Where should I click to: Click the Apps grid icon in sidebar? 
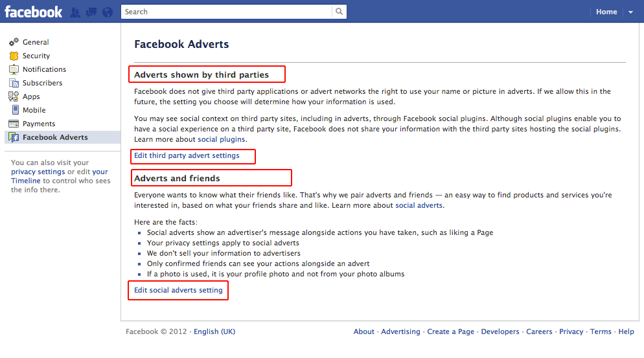[14, 96]
